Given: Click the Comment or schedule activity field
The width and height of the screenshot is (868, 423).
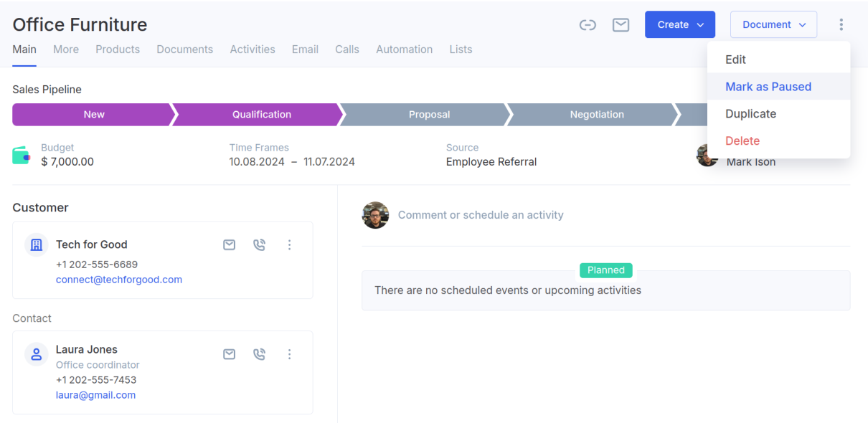Looking at the screenshot, I should click(x=481, y=215).
